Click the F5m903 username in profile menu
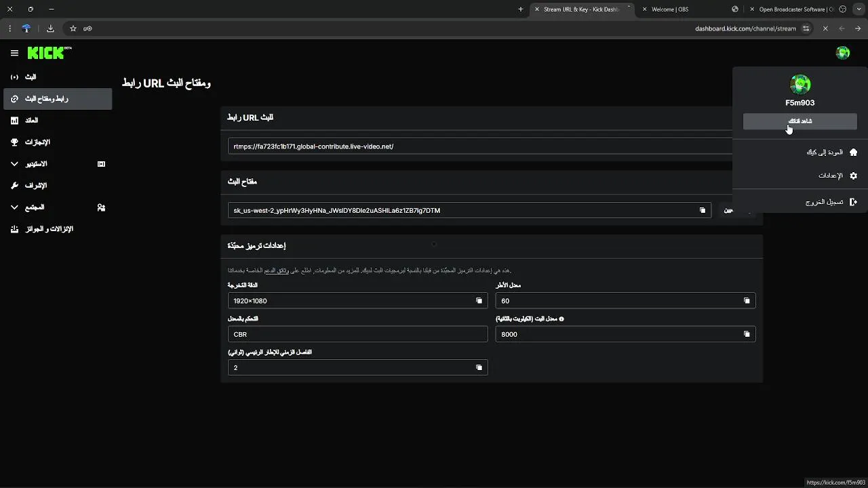 (800, 103)
